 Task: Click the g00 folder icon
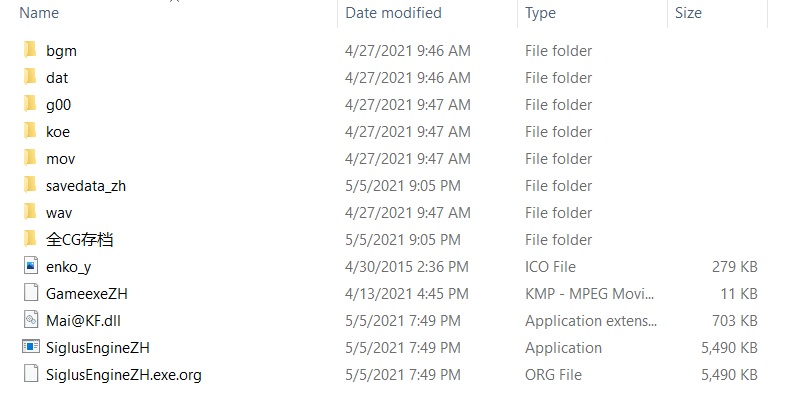click(30, 104)
